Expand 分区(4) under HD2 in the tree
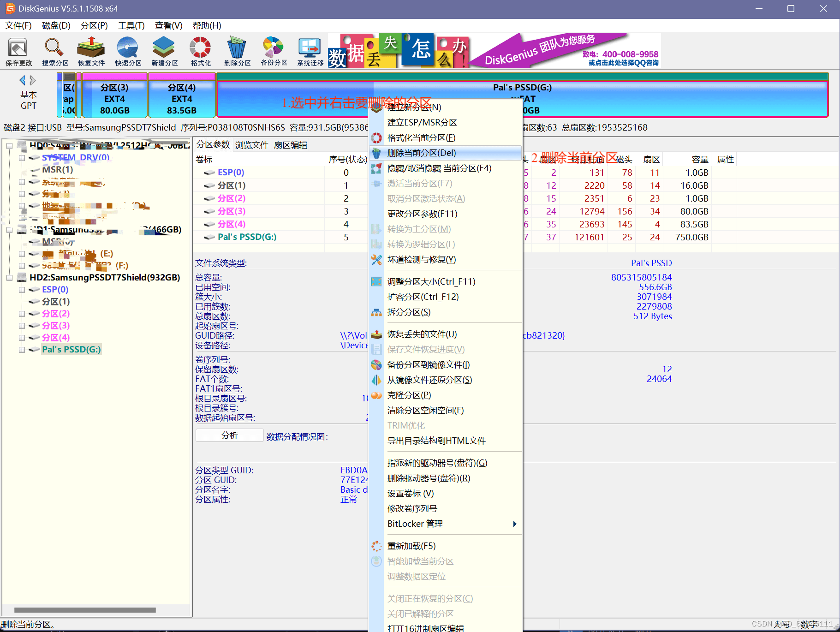This screenshot has width=840, height=632. 22,338
